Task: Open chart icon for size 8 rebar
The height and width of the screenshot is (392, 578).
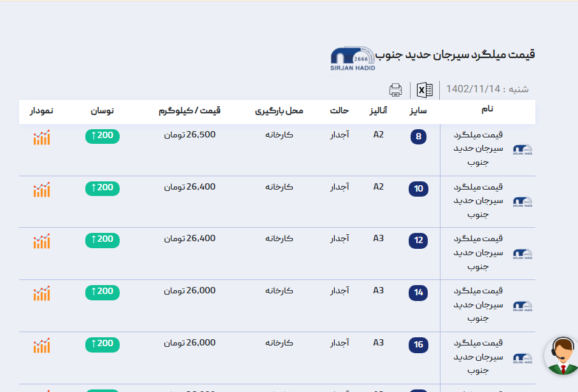Action: pos(41,137)
